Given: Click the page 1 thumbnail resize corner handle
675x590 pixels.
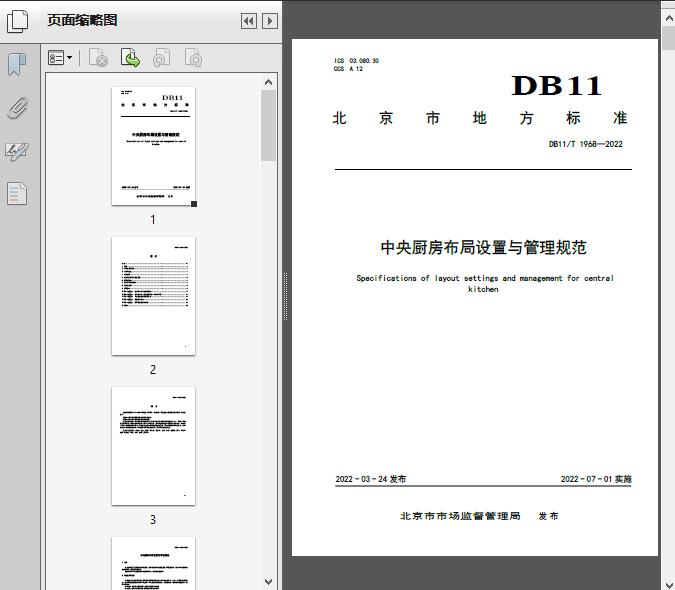Looking at the screenshot, I should click(194, 204).
